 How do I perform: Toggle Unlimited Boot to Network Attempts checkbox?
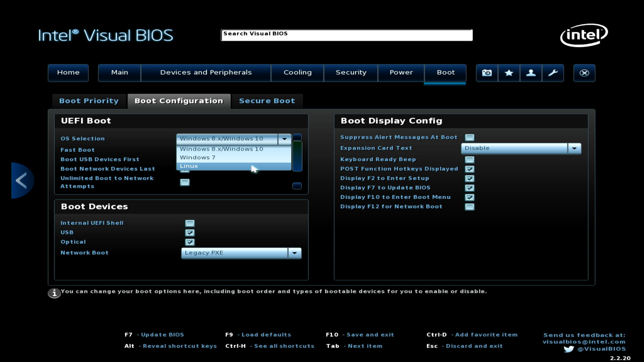[x=185, y=182]
